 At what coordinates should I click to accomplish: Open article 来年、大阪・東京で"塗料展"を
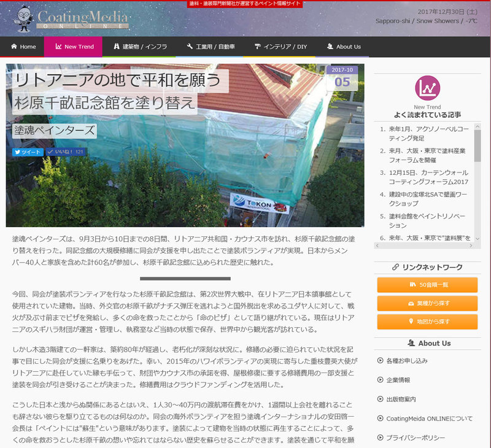(x=430, y=238)
